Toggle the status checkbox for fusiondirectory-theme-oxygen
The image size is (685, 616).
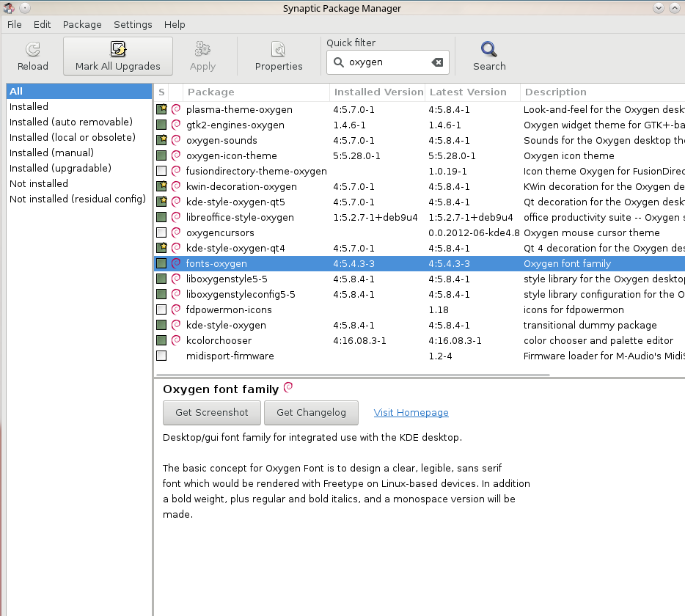tap(161, 171)
